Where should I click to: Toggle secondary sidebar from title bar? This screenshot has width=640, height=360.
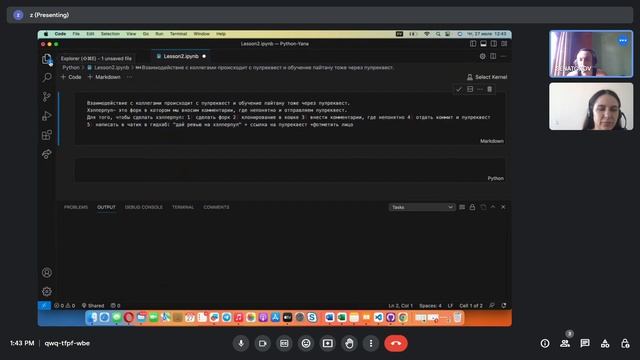pyautogui.click(x=494, y=44)
